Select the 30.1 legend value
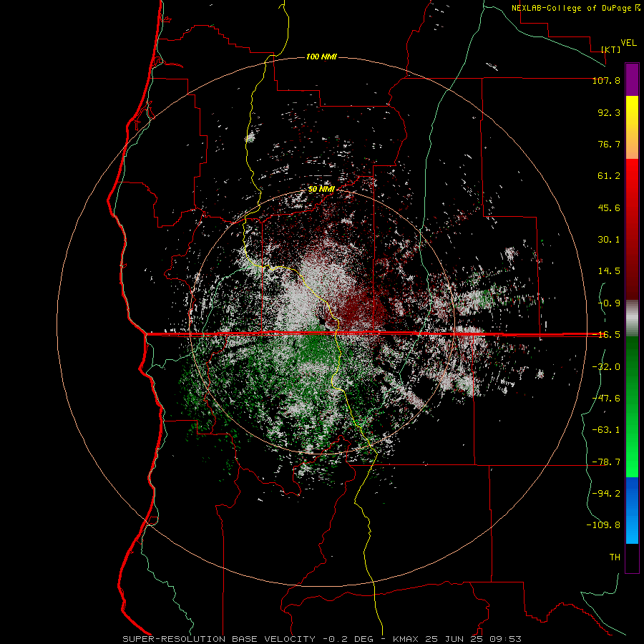Viewport: 644px width, 644px height. tap(609, 240)
